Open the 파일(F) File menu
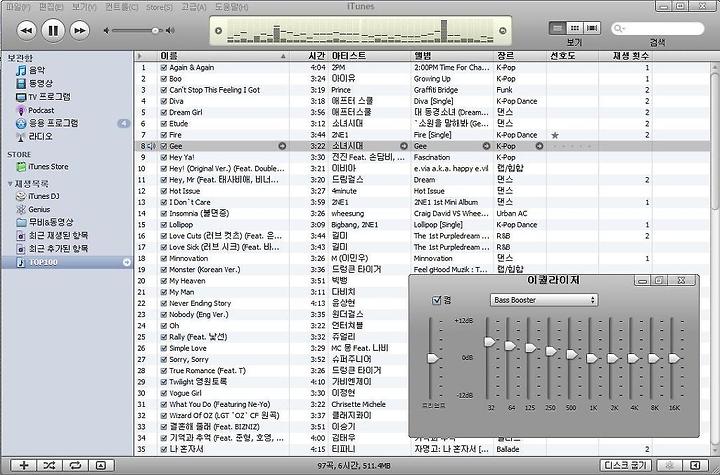The image size is (720, 475). (18, 7)
